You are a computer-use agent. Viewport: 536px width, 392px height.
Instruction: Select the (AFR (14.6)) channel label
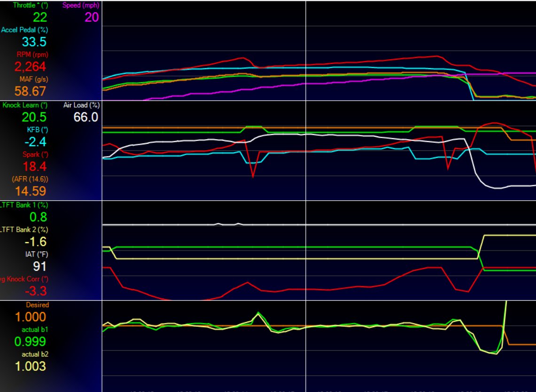[x=30, y=179]
